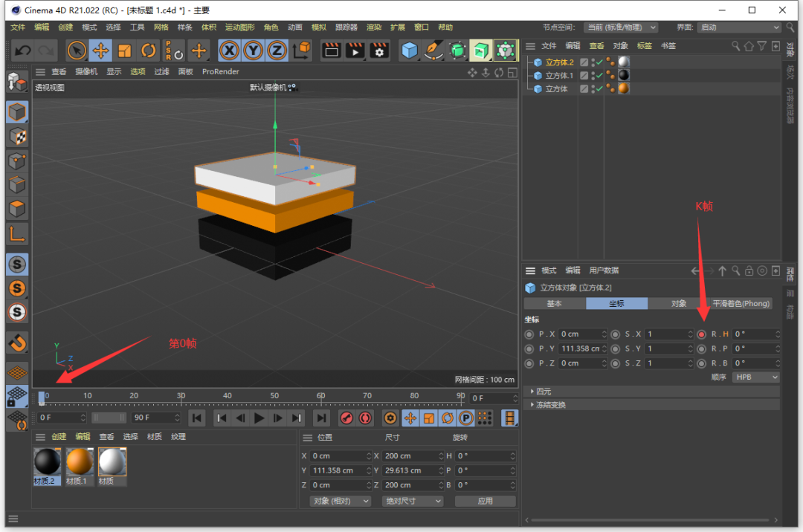
Task: Switch to the 对象 attribute tab
Action: coord(679,304)
